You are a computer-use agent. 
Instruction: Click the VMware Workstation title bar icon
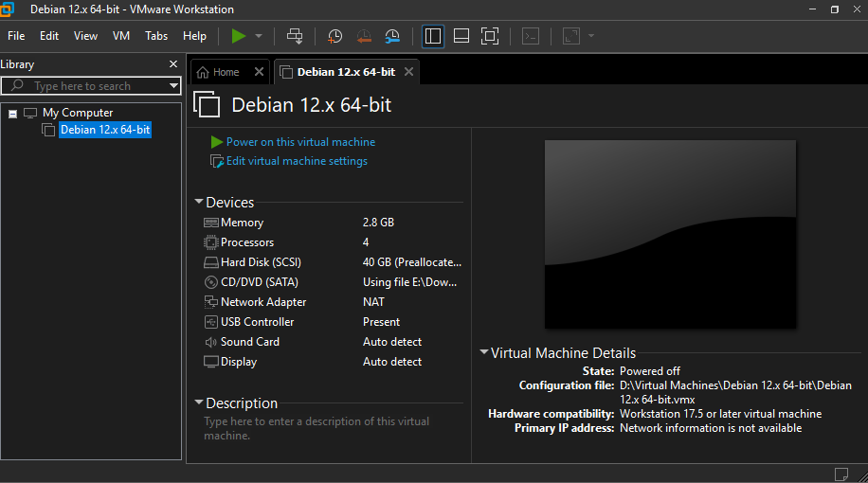[8, 9]
